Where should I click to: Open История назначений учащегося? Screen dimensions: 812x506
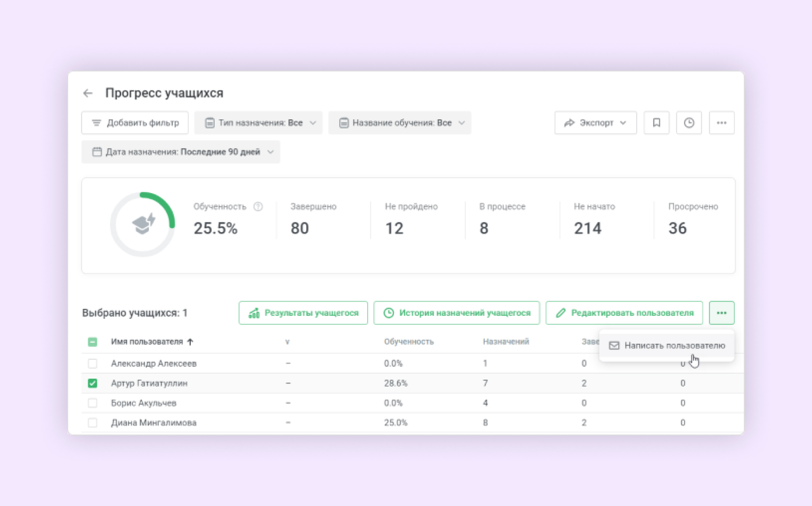pos(457,313)
